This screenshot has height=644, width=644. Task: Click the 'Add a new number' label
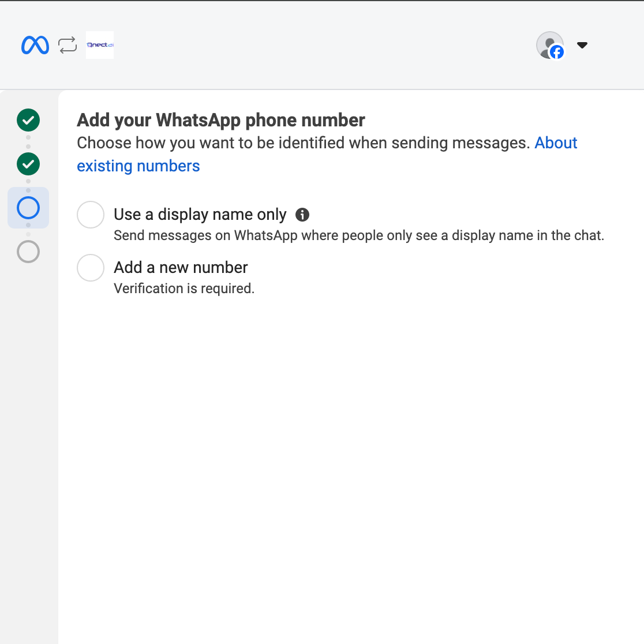point(181,267)
